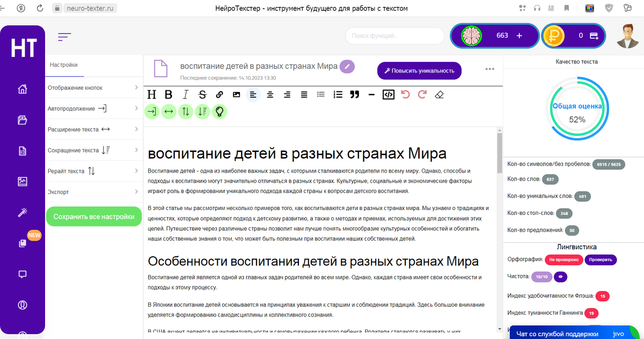
Task: Undo the last edit
Action: [405, 95]
